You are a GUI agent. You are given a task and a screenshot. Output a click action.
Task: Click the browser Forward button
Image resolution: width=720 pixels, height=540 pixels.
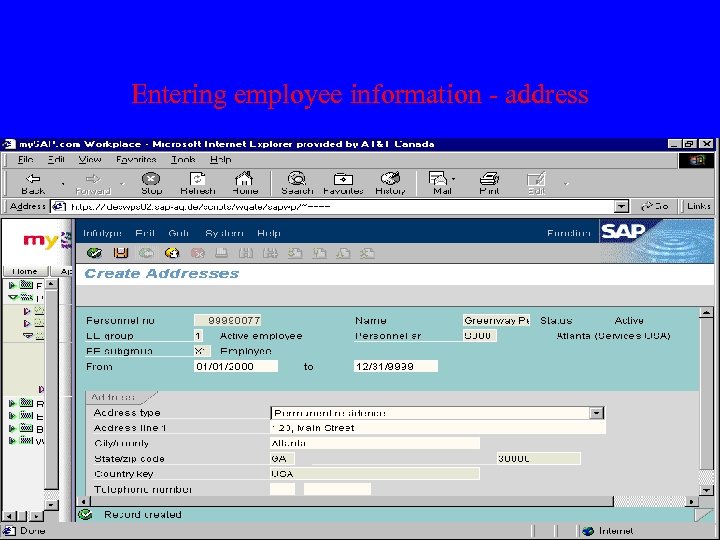coord(93,184)
